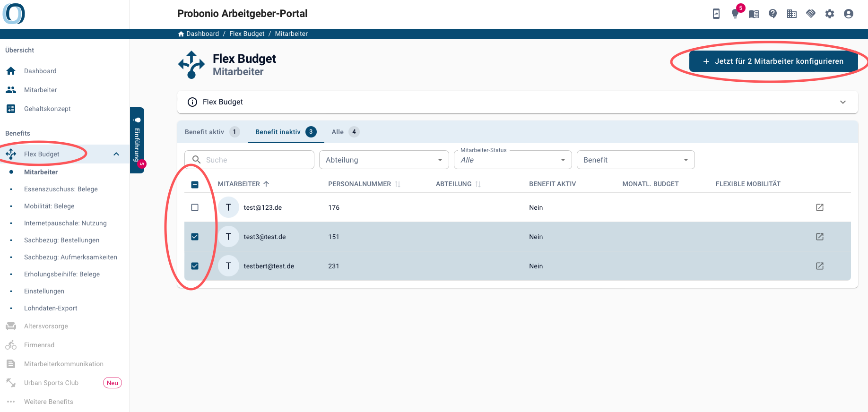Click the Probonio logo
The image size is (868, 412).
pyautogui.click(x=14, y=14)
